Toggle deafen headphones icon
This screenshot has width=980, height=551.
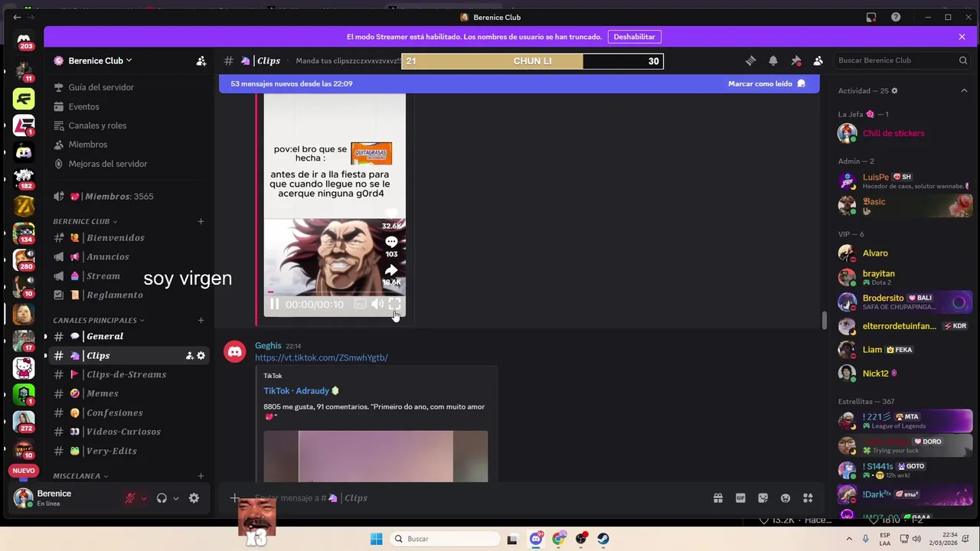[162, 498]
